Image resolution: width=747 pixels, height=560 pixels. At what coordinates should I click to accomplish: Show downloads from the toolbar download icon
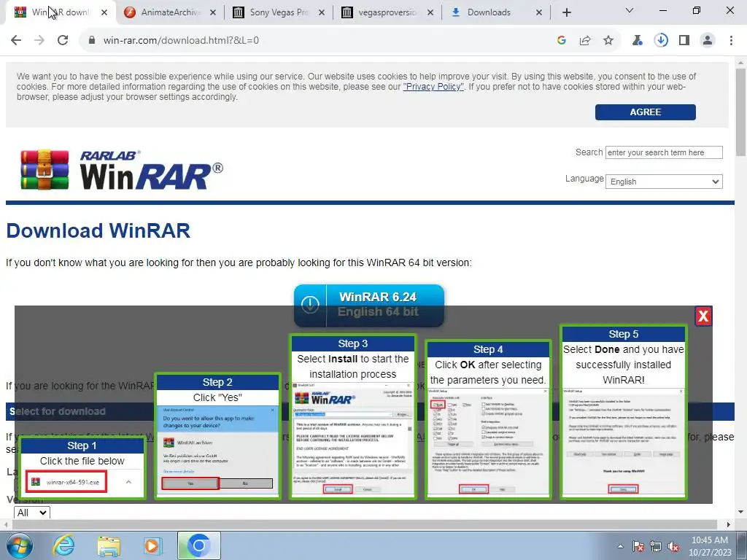661,41
